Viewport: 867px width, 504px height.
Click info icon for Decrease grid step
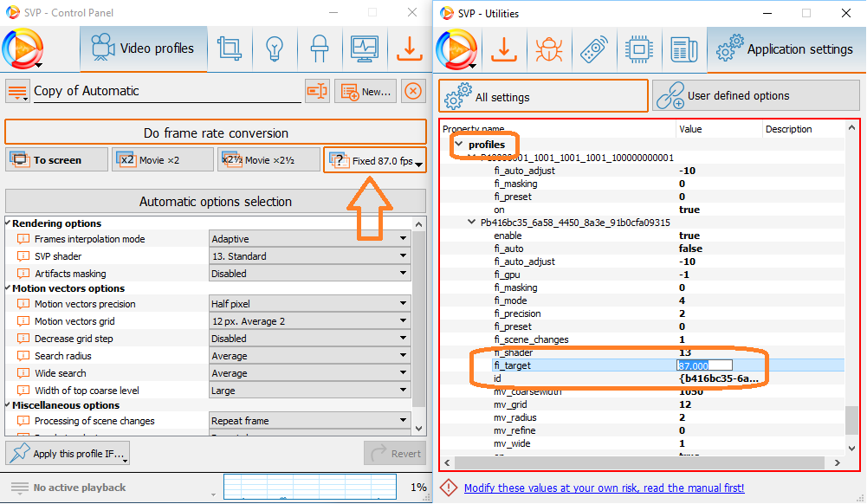tap(23, 339)
